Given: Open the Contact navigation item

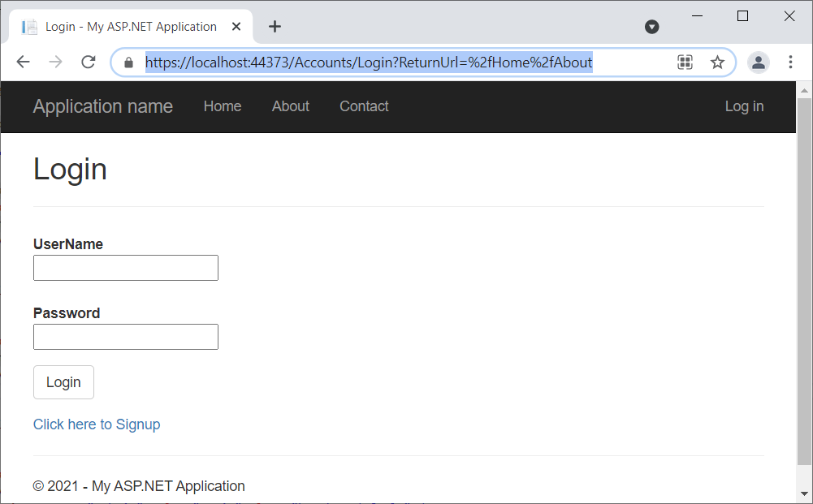Looking at the screenshot, I should tap(363, 106).
